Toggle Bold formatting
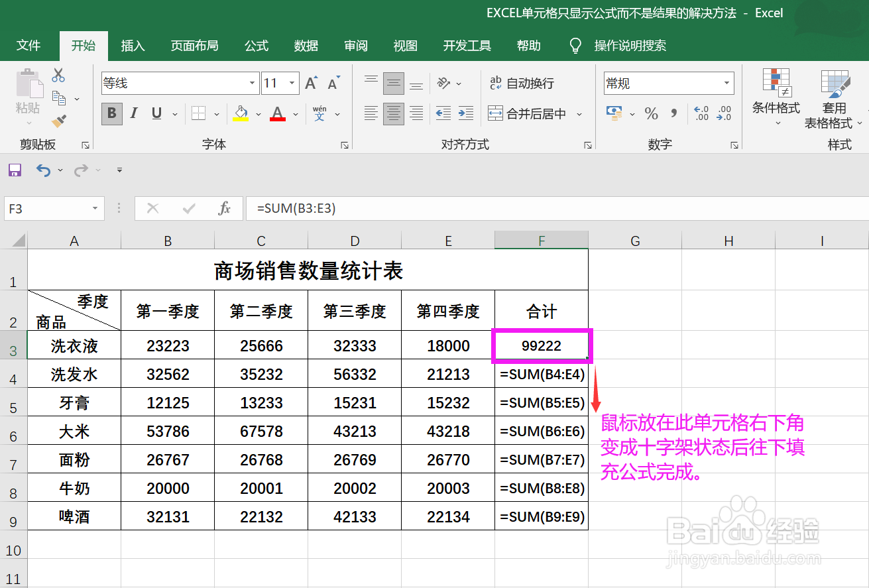 (112, 113)
